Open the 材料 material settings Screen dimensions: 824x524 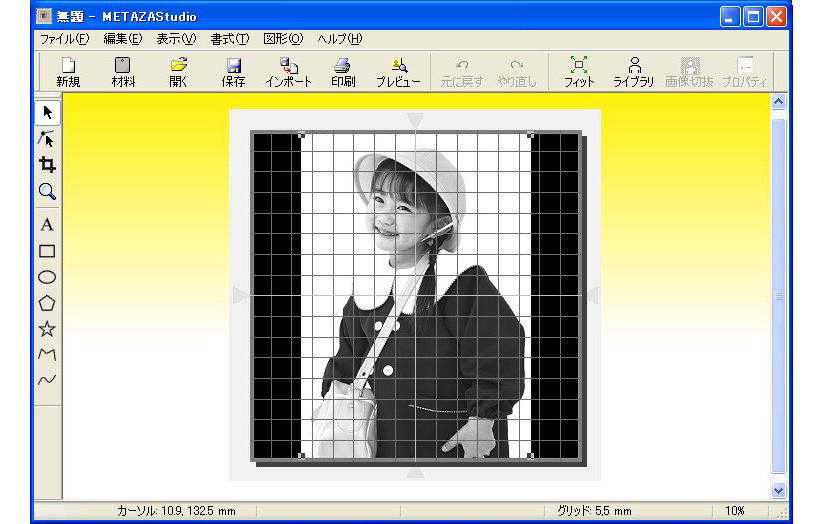click(x=122, y=72)
